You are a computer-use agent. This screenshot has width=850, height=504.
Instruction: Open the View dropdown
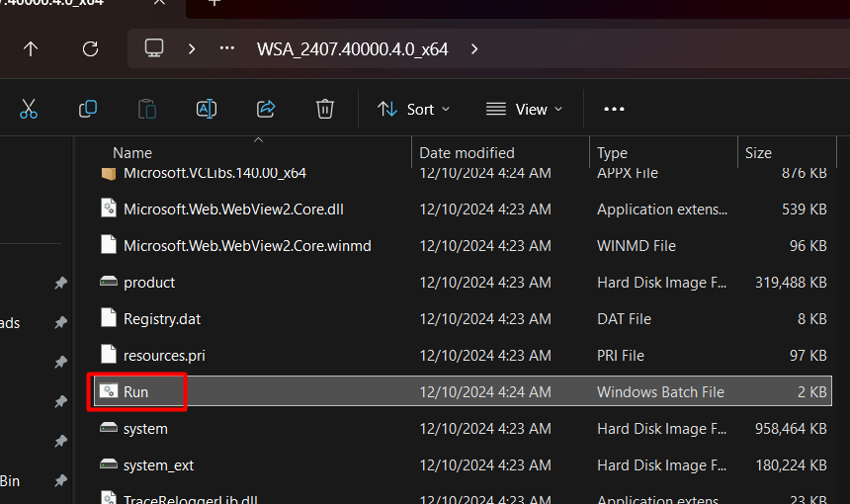pyautogui.click(x=524, y=110)
